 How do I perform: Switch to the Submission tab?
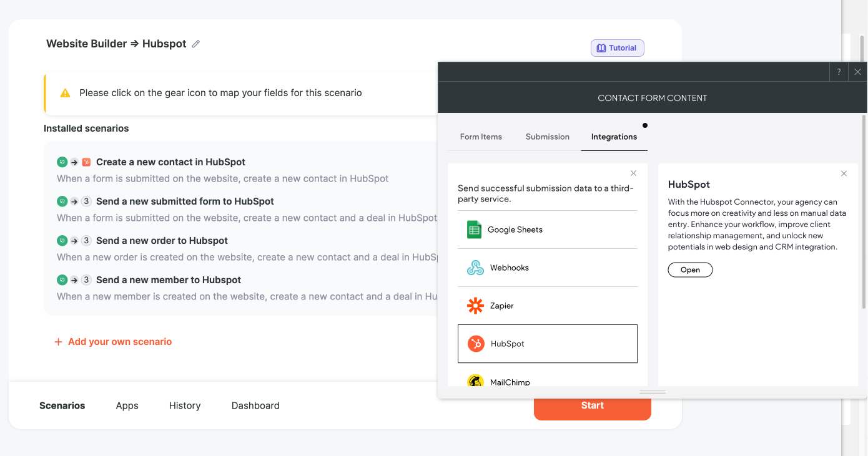pyautogui.click(x=547, y=137)
